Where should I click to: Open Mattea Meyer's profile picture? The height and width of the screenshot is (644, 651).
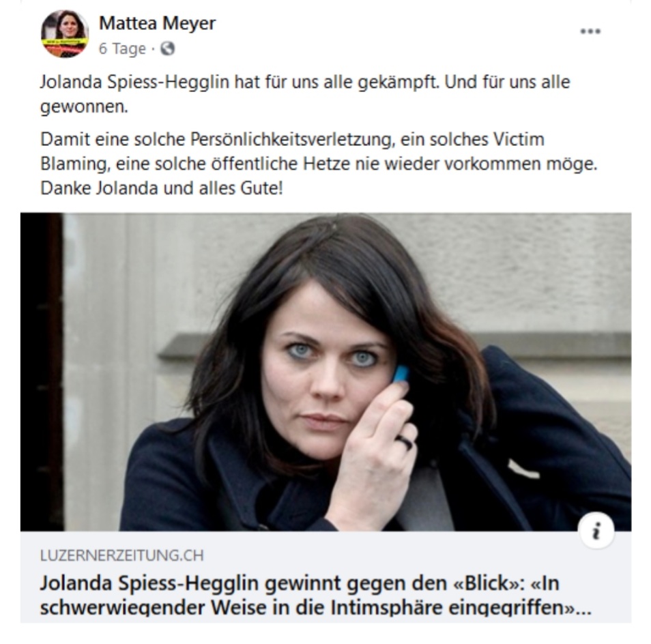point(65,34)
